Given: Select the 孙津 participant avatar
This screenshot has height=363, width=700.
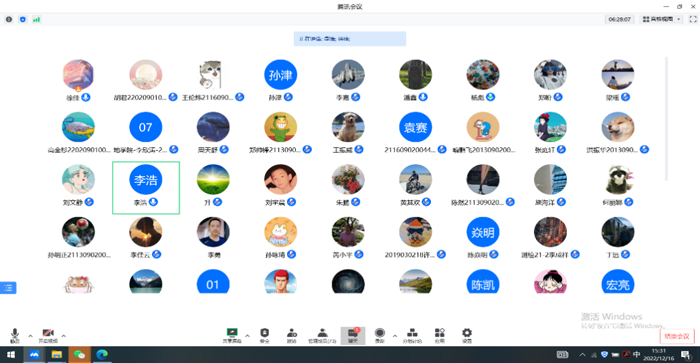Looking at the screenshot, I should [x=280, y=75].
